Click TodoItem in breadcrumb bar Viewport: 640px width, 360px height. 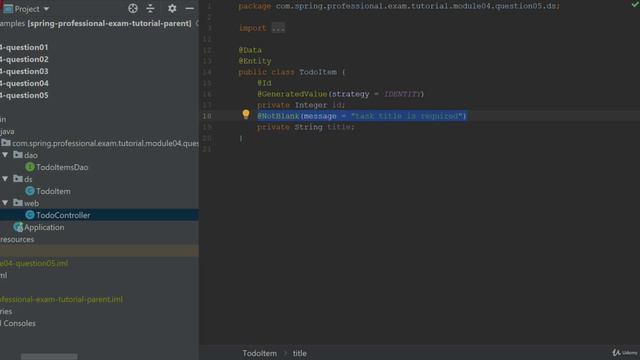coord(260,353)
